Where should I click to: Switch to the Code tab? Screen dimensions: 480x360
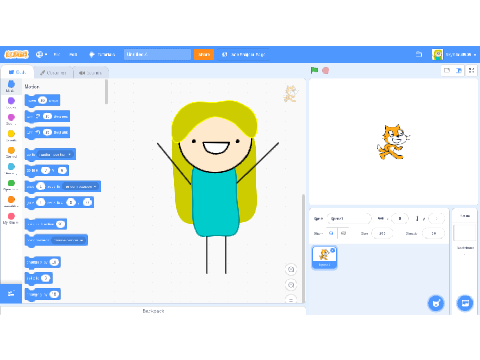coord(17,72)
